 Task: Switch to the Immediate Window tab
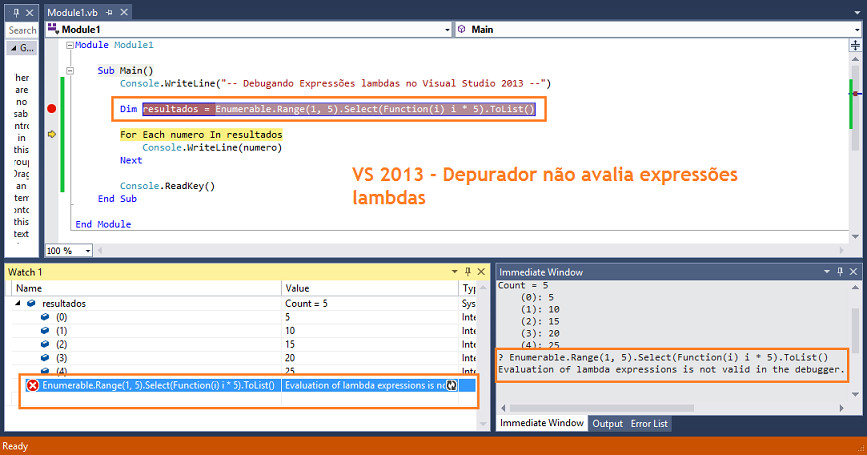pos(542,423)
